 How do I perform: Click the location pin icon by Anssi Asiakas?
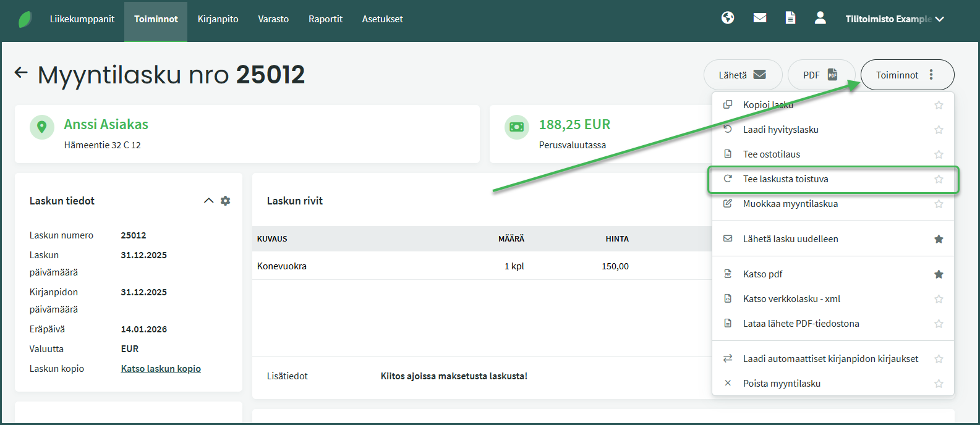pyautogui.click(x=42, y=127)
